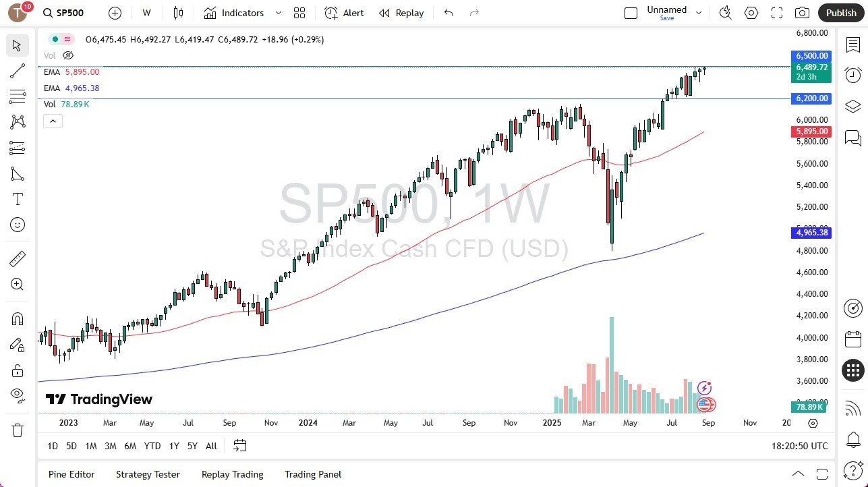This screenshot has height=487, width=868.
Task: Click the Publish button
Action: point(840,12)
